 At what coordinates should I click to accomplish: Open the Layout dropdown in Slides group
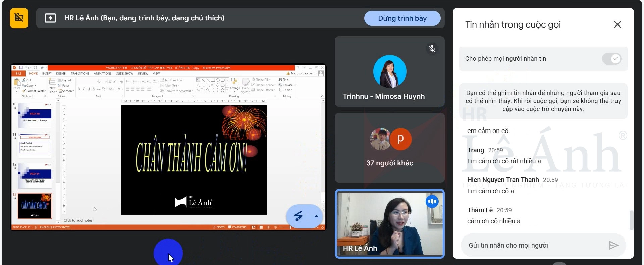pos(66,80)
